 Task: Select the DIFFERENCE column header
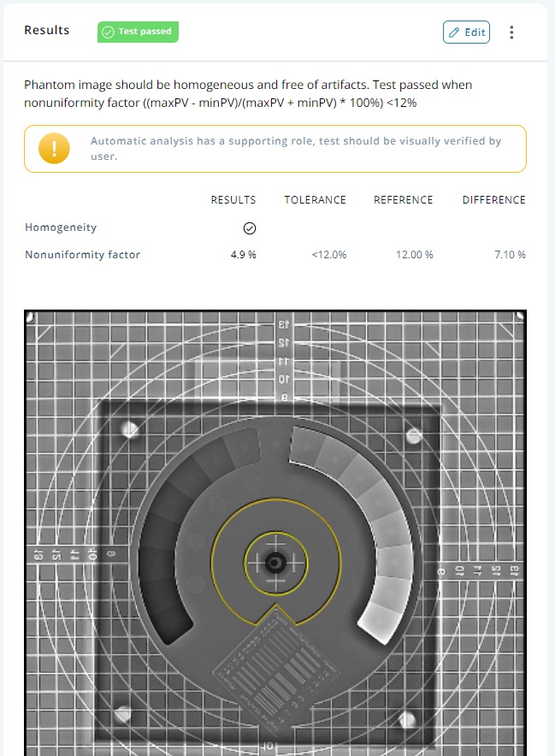point(493,200)
